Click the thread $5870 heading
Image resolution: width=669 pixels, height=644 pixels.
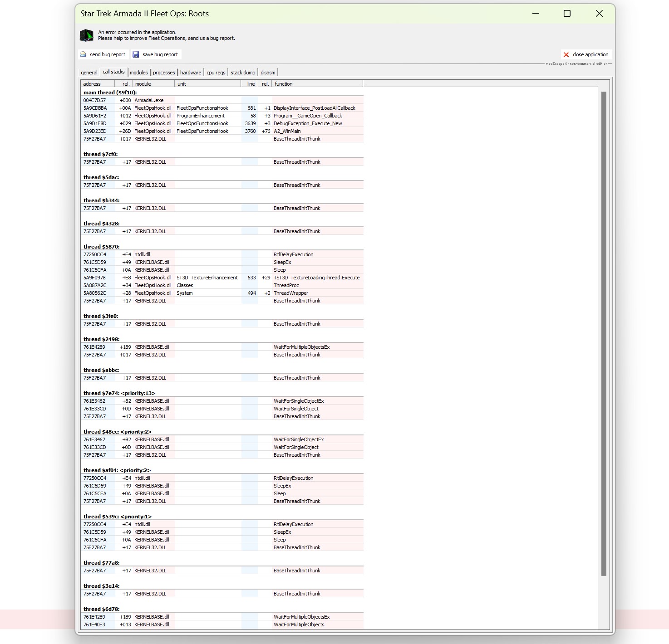(x=101, y=247)
